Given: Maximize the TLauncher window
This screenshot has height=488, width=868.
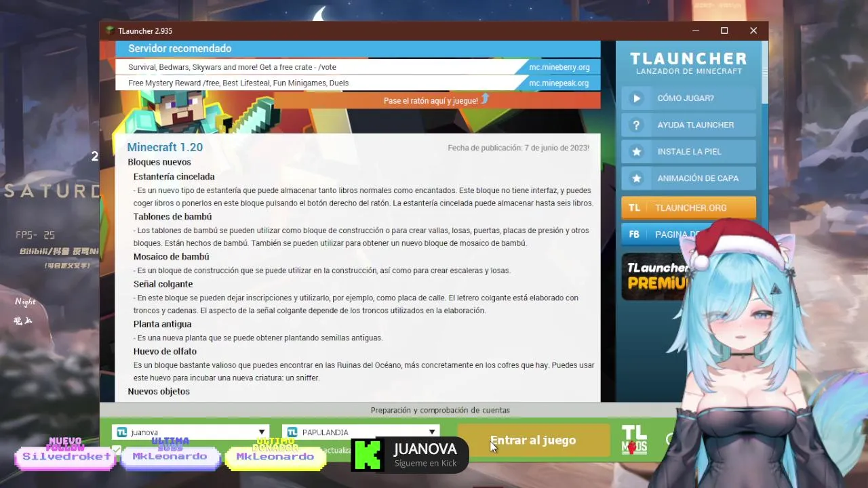Looking at the screenshot, I should 724,30.
